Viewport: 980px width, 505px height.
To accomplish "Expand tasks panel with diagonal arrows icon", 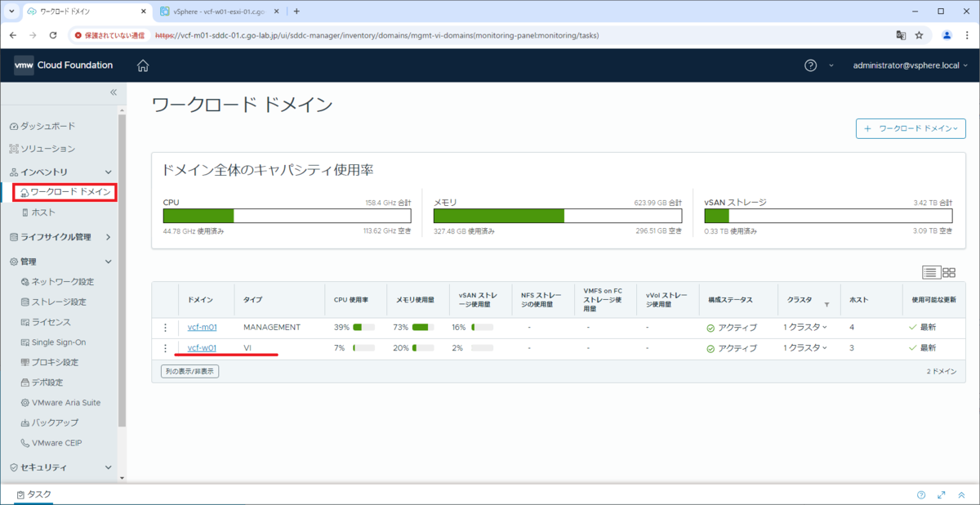I will [942, 494].
